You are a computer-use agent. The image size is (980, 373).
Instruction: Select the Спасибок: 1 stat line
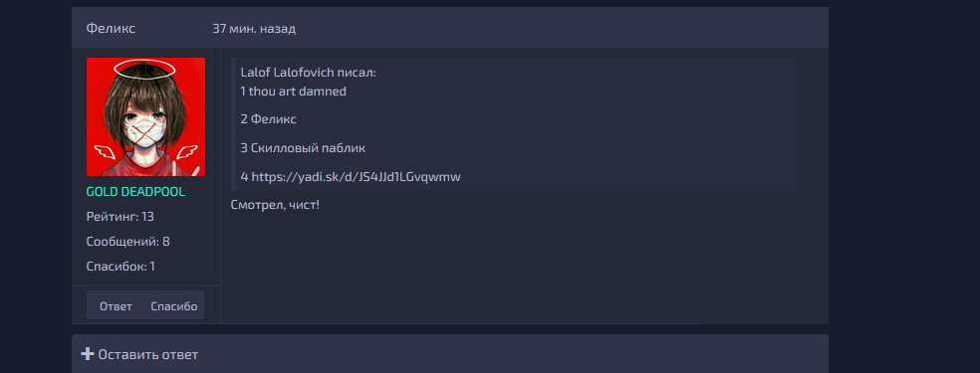coord(121,267)
